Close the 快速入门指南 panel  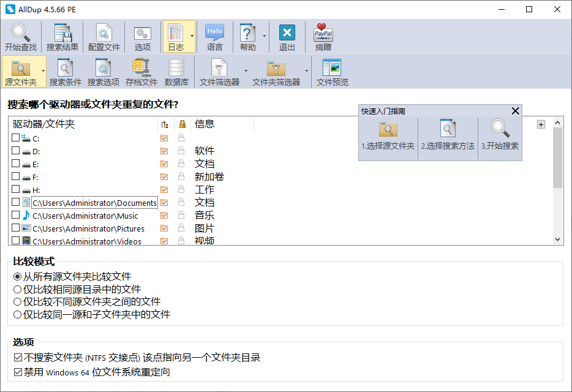tap(515, 111)
